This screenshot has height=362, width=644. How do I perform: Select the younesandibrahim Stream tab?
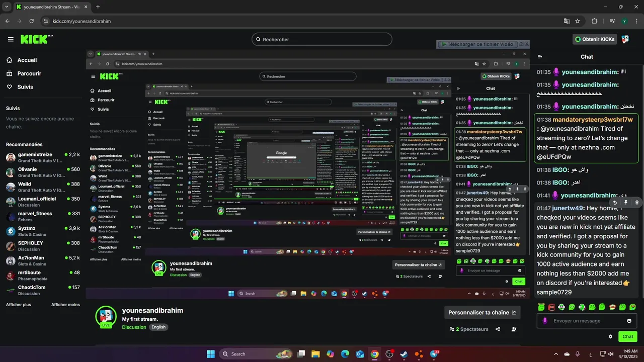[x=51, y=7]
